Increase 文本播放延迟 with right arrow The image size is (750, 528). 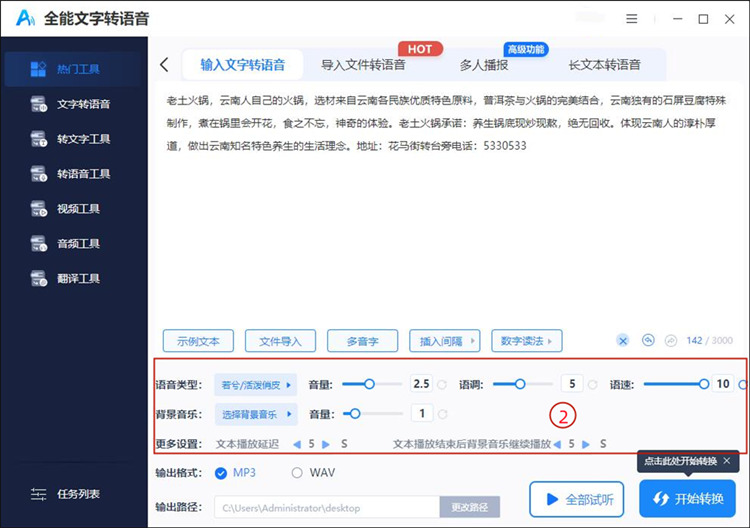[x=326, y=444]
